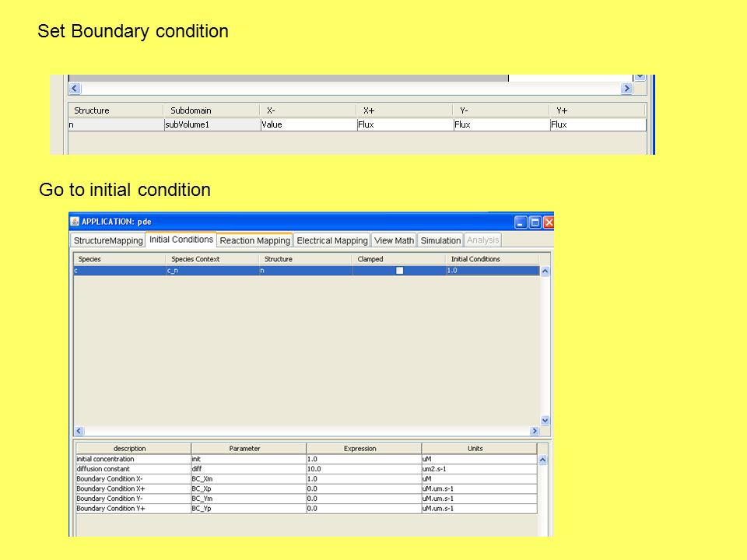Screen dimensions: 747x560
Task: Select the 'diff' parameter cell
Action: point(249,469)
